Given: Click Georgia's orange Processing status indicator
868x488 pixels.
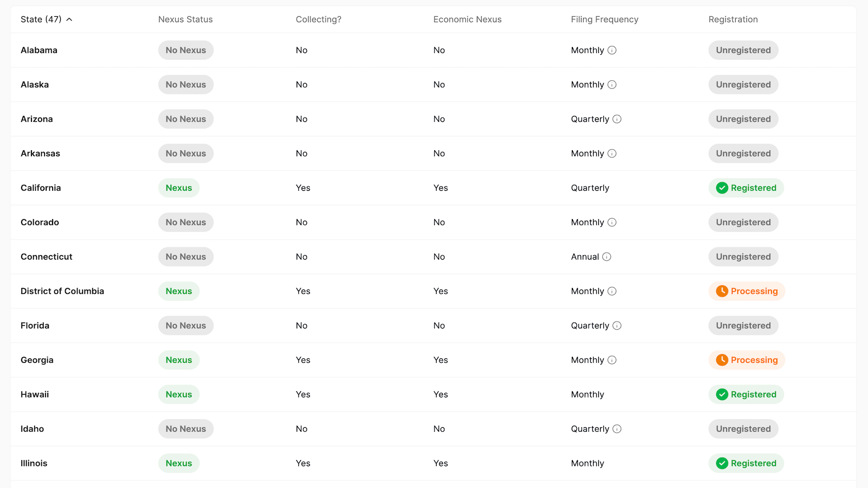Looking at the screenshot, I should point(746,359).
